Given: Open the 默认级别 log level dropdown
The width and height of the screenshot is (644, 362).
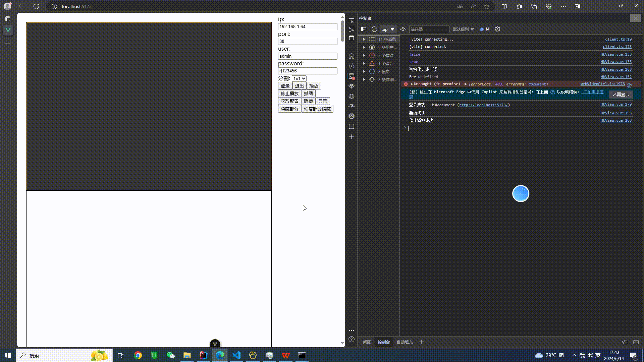Looking at the screenshot, I should click(x=463, y=29).
